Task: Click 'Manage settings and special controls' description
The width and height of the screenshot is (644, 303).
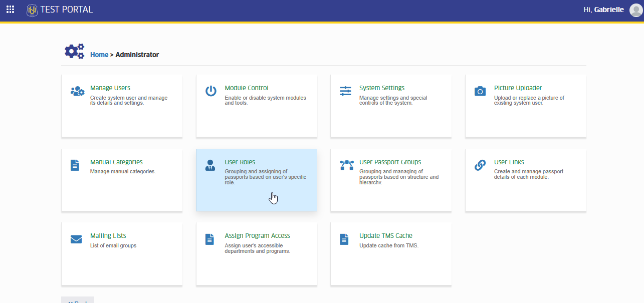Action: coord(393,100)
